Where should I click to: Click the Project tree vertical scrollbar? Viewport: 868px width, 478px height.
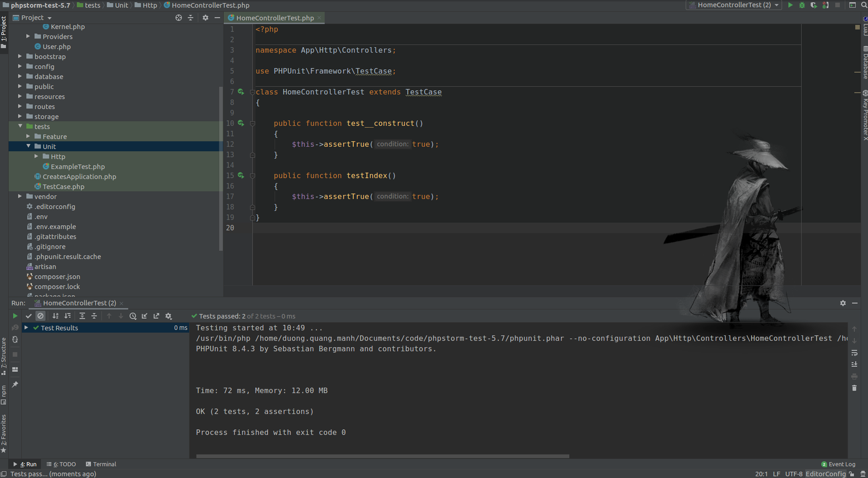220,168
